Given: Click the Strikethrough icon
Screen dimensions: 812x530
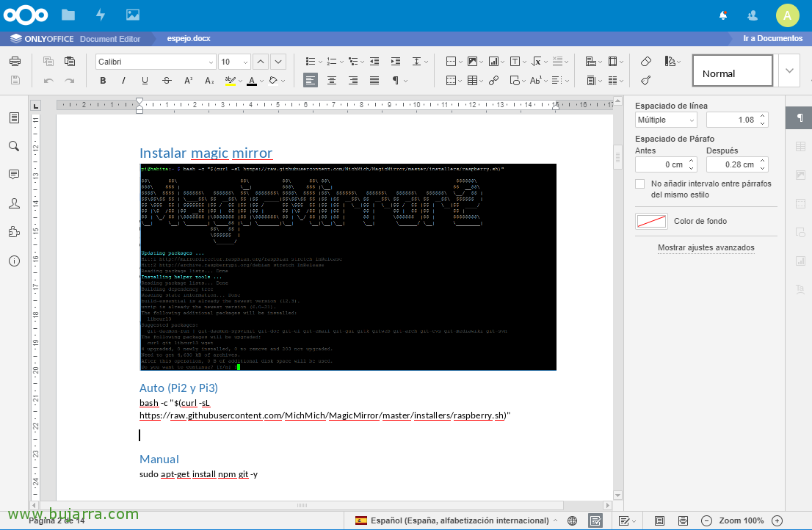Looking at the screenshot, I should tap(167, 81).
